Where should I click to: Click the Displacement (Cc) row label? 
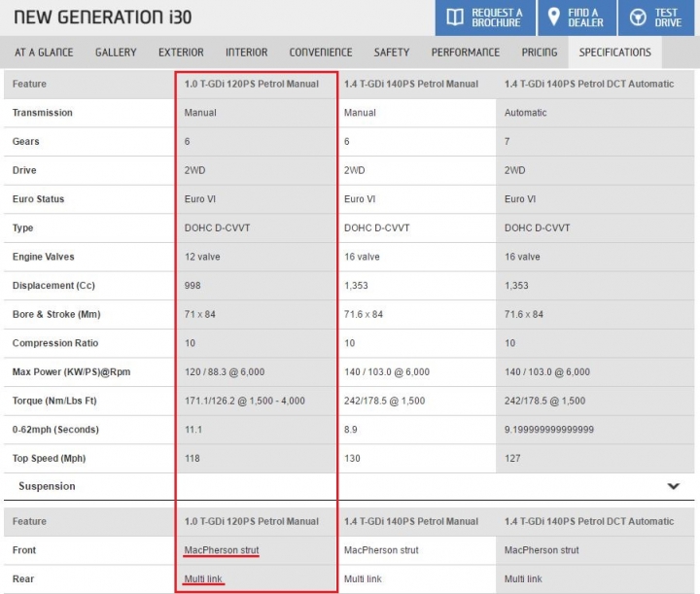[x=53, y=286]
